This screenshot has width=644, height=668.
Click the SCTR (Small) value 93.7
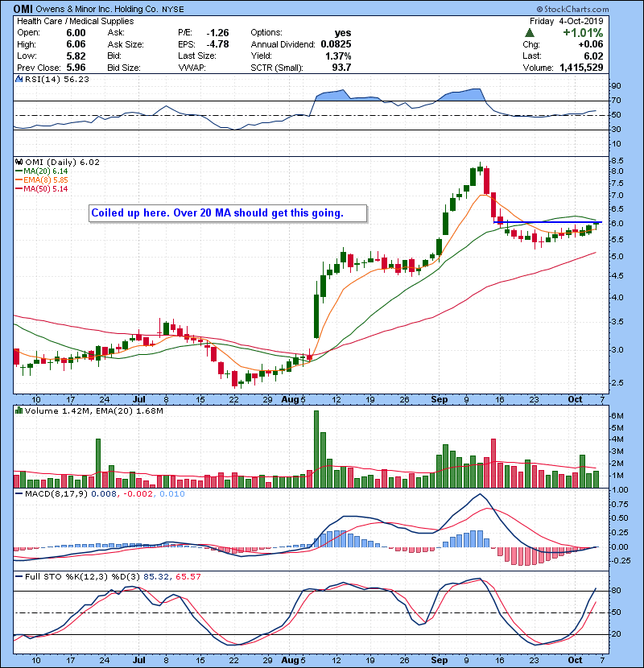pos(341,68)
